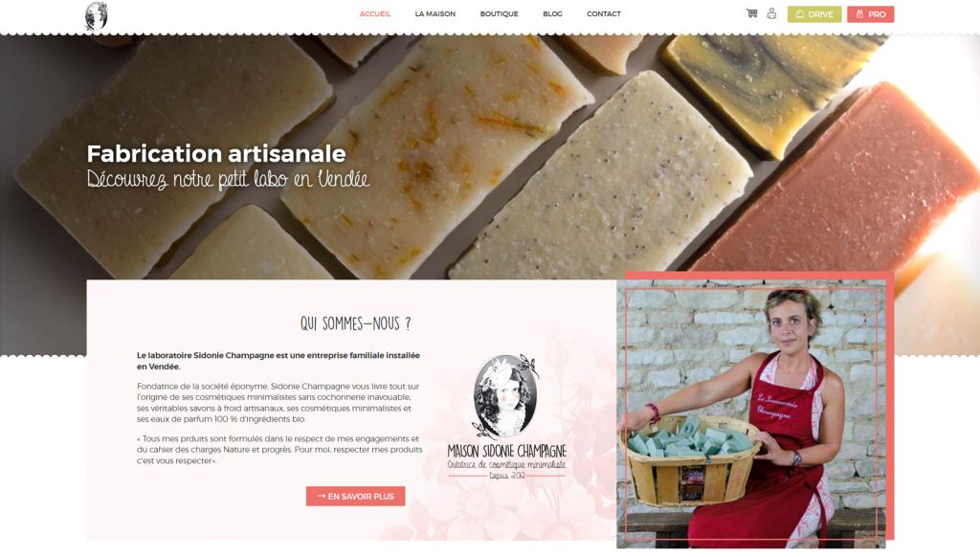This screenshot has height=557, width=980.
Task: Go to the Accueil menu item
Action: tap(375, 13)
